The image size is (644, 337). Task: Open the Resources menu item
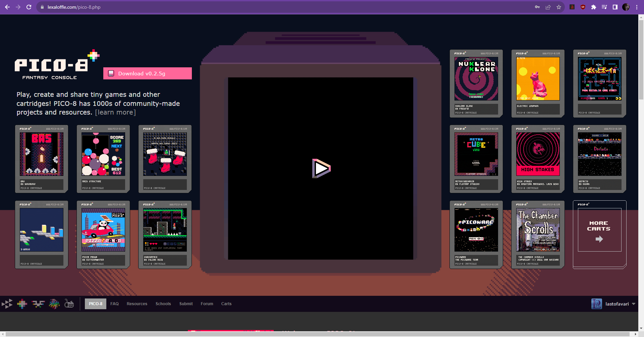137,304
